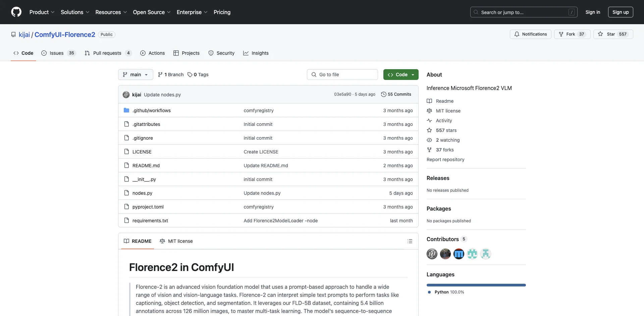The width and height of the screenshot is (644, 316).
Task: Open the Product menu dropdown
Action: (42, 12)
